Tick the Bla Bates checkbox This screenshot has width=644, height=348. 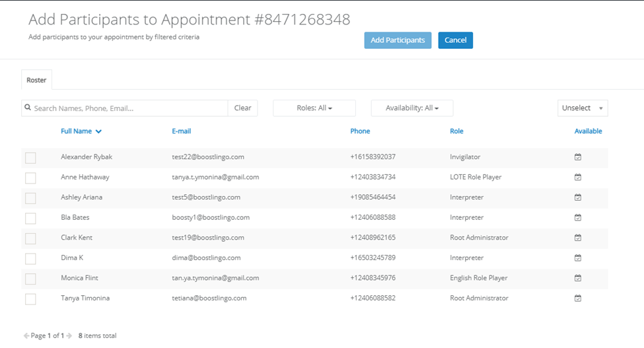[x=30, y=219]
